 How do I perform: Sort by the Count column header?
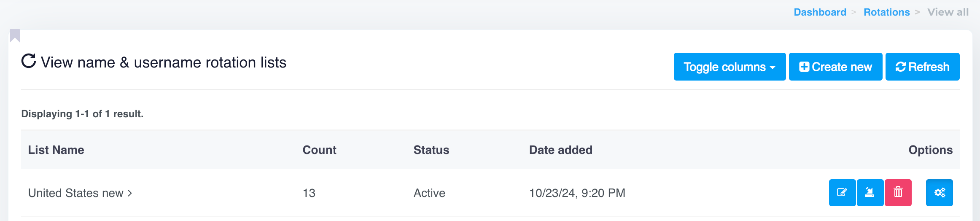point(319,150)
